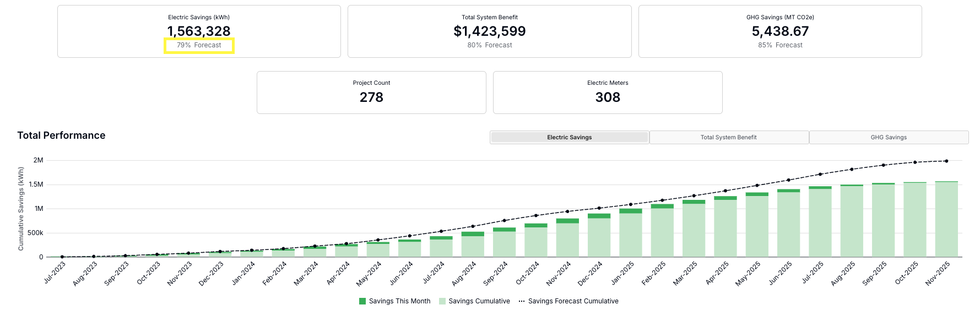Click the Nov-2025 cumulative savings bar
The height and width of the screenshot is (321, 980).
(946, 220)
